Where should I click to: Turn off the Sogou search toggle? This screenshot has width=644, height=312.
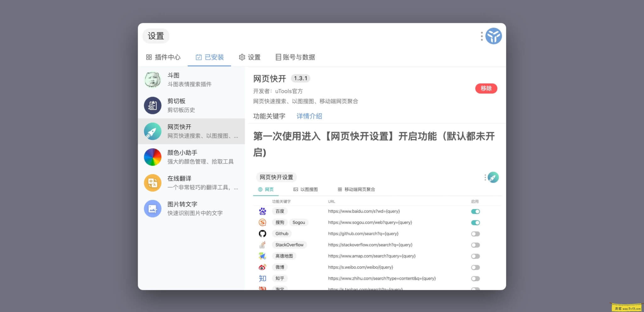475,222
